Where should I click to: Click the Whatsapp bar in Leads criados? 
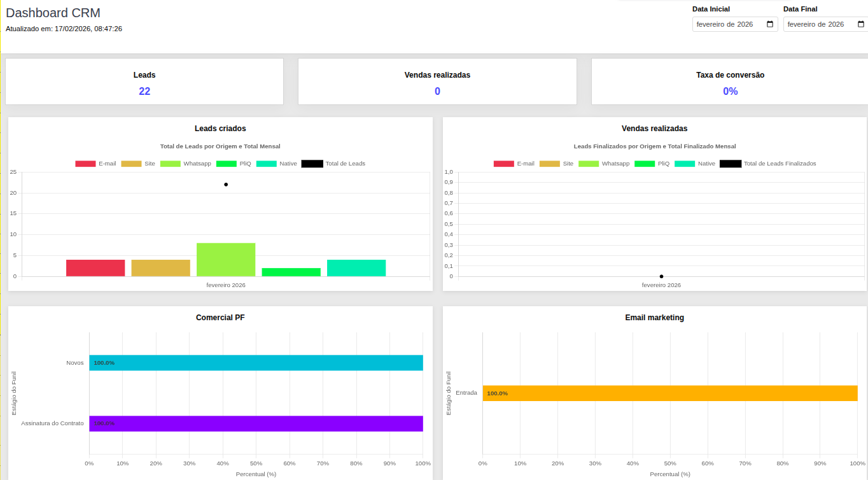[226, 260]
